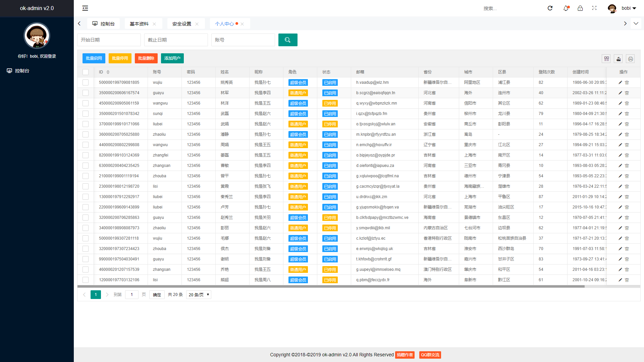Screen dimensions: 644x362
Task: Expand the tab list chevron dropdown
Action: (x=636, y=23)
